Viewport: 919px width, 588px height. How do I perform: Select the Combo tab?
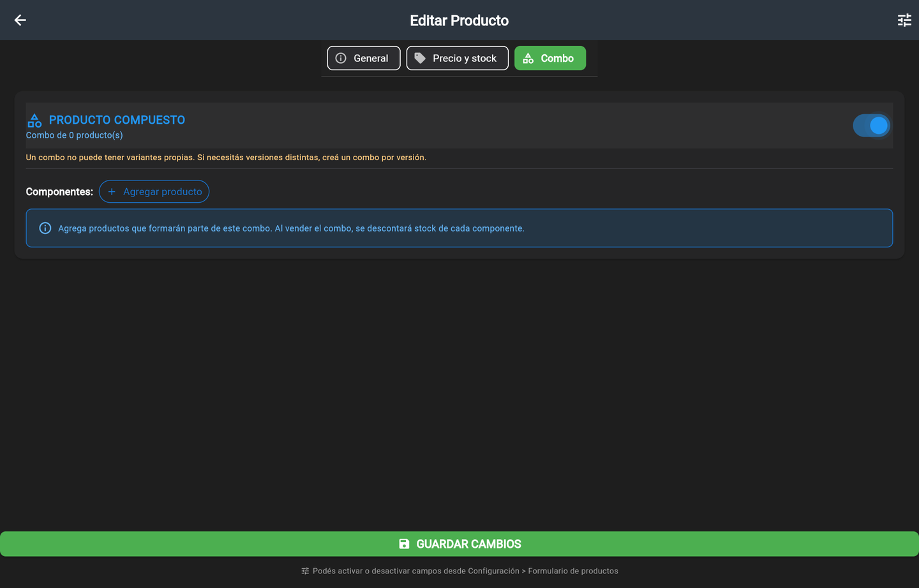coord(550,58)
